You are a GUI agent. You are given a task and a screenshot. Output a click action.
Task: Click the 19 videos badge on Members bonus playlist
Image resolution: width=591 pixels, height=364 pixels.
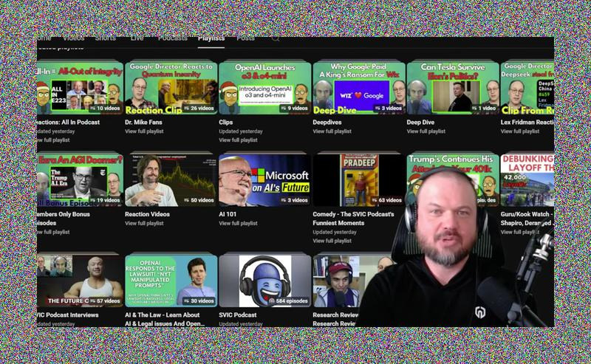pos(105,200)
